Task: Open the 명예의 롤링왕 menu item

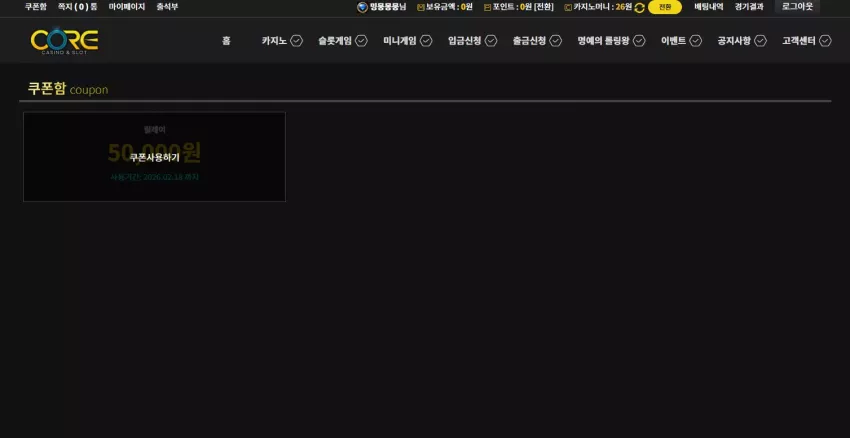Action: coord(603,41)
